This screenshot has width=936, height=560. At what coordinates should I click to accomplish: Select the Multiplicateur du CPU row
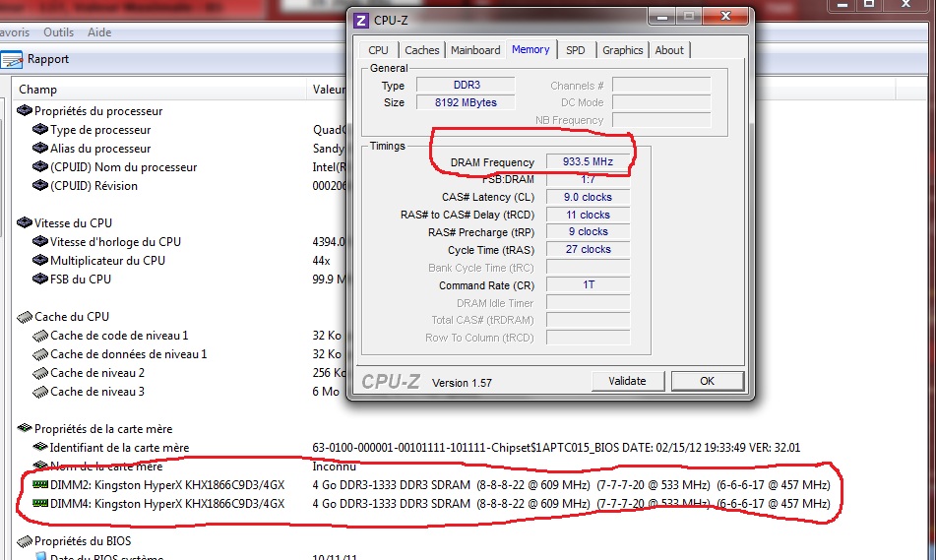107,261
